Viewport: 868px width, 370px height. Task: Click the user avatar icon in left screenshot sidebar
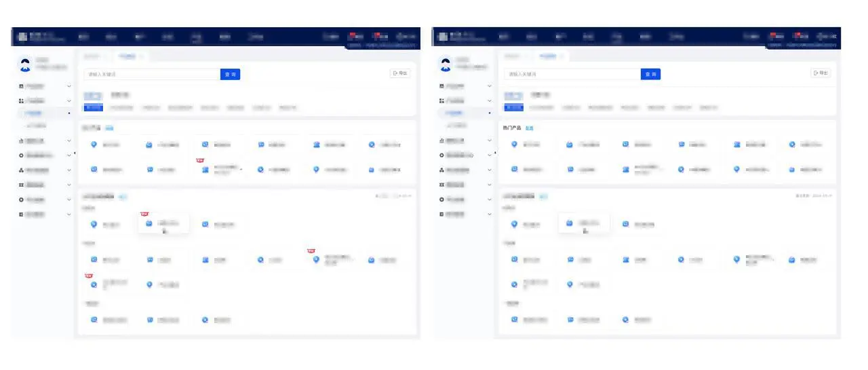25,64
